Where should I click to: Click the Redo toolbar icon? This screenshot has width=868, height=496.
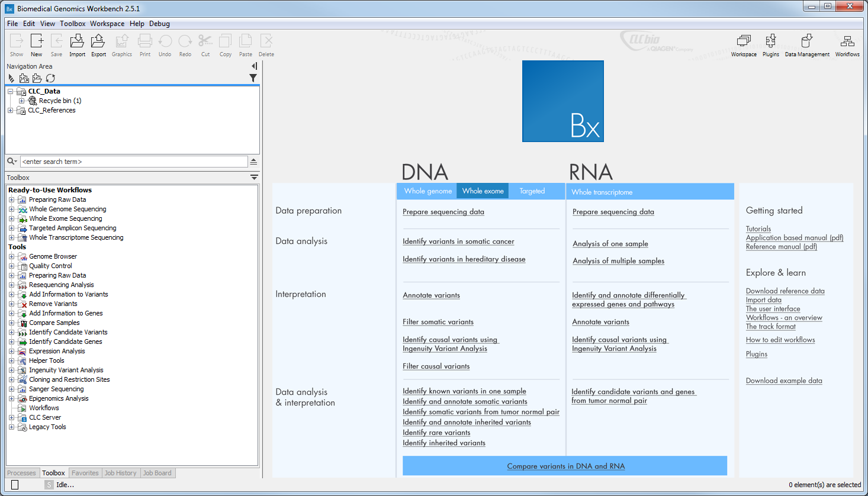point(185,45)
